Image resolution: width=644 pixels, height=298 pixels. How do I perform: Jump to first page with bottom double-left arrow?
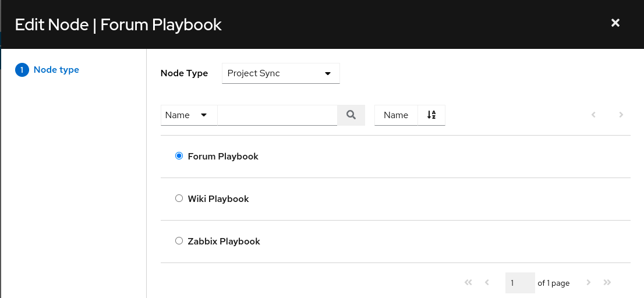[468, 283]
